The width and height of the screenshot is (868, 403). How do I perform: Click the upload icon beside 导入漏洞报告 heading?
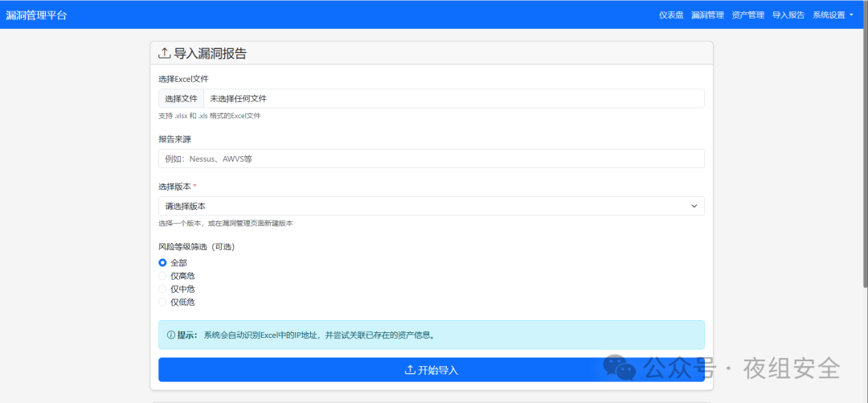(x=164, y=53)
